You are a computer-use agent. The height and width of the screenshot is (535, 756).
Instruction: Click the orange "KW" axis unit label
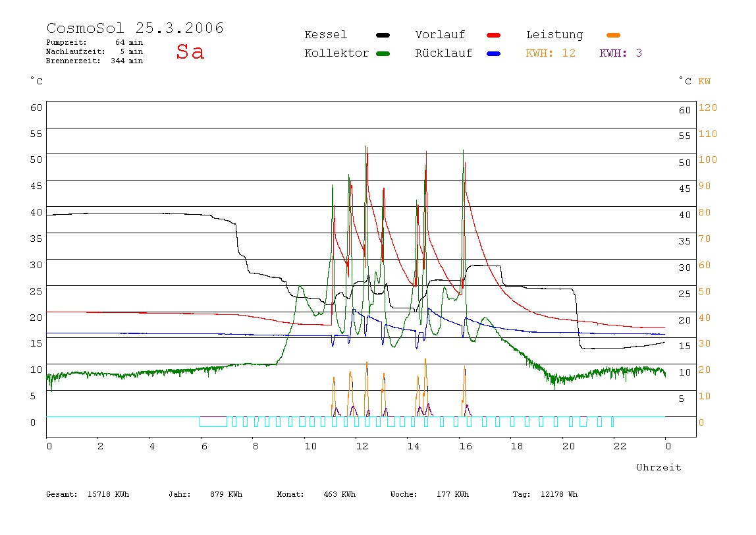pyautogui.click(x=705, y=82)
